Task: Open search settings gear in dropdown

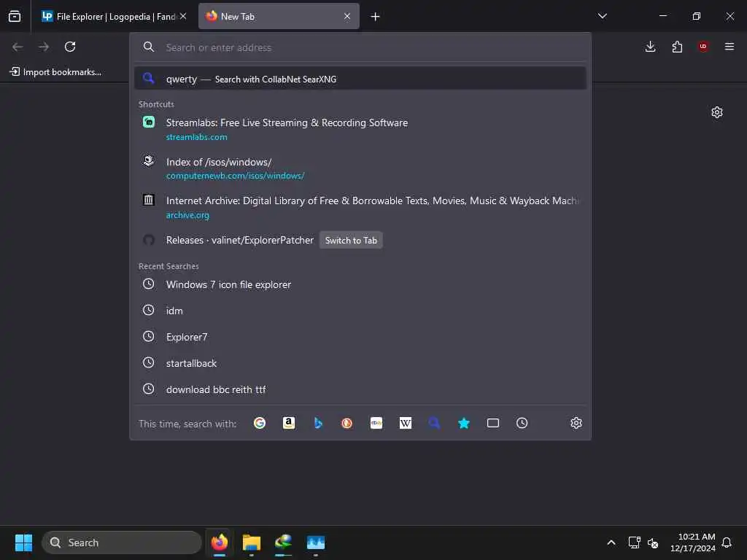Action: point(576,423)
